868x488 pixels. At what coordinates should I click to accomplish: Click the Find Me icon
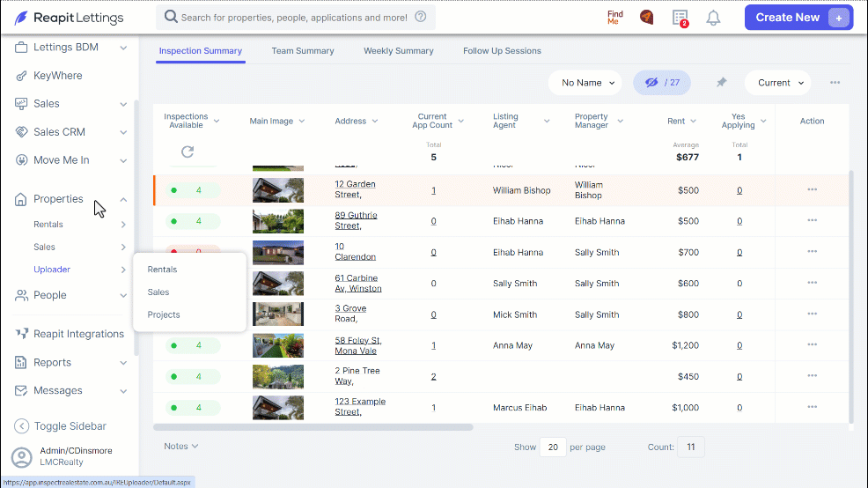coord(615,18)
